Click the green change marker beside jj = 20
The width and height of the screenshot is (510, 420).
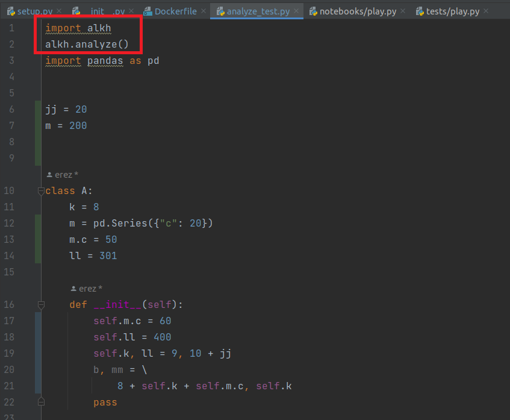pyautogui.click(x=38, y=110)
